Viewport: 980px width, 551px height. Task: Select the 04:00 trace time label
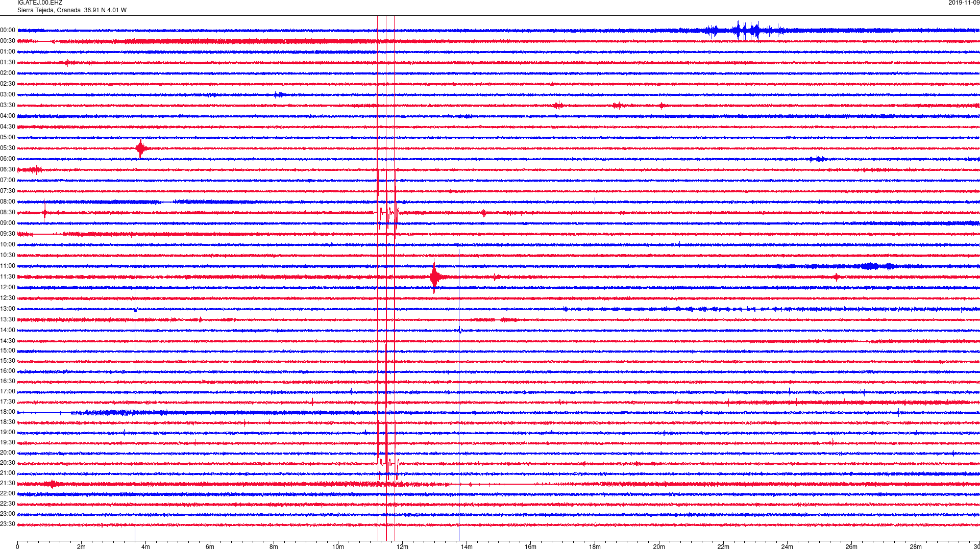pyautogui.click(x=8, y=116)
